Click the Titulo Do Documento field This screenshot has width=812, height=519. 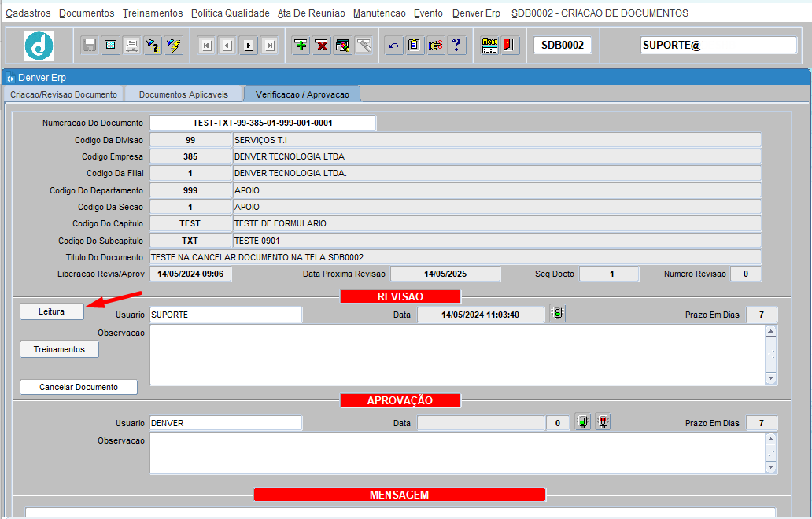[x=456, y=257]
